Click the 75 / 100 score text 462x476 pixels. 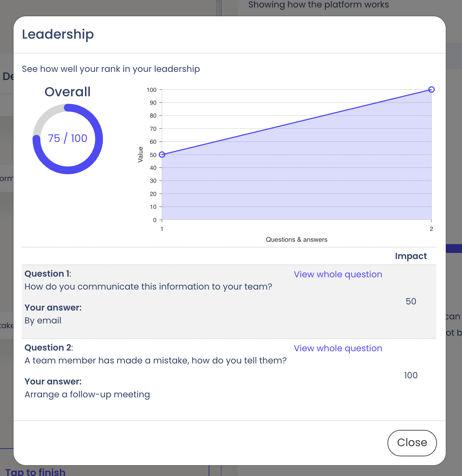tap(68, 138)
